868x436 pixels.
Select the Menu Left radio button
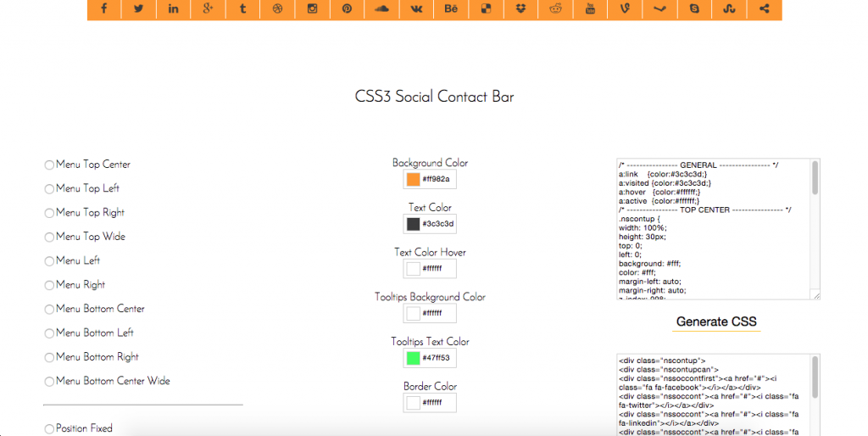click(x=49, y=261)
